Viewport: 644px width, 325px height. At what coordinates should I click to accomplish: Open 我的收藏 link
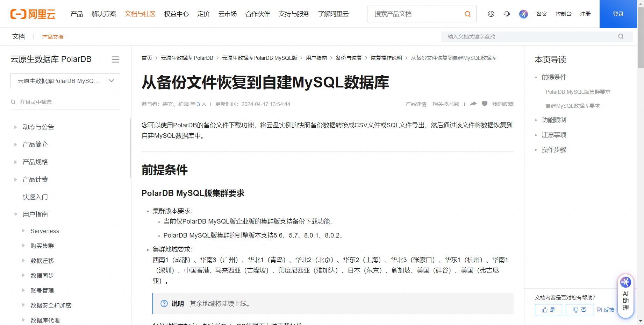503,104
